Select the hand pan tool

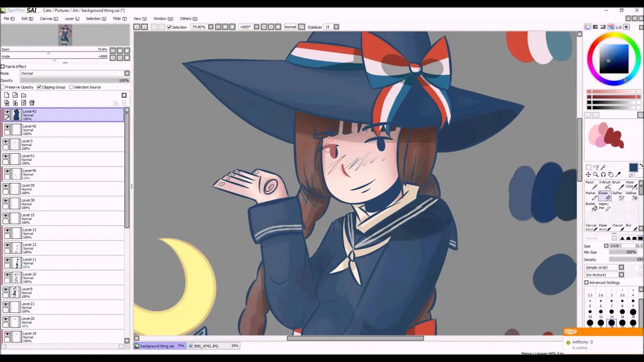611,174
